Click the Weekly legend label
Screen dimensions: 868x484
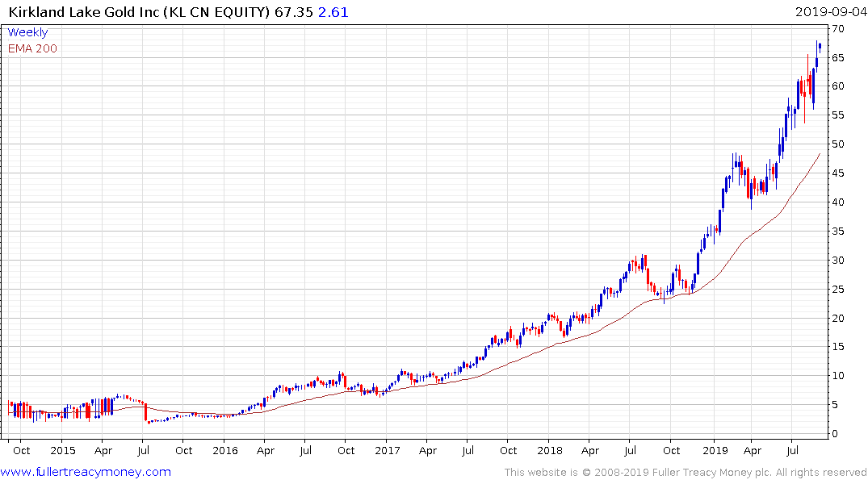tap(27, 32)
